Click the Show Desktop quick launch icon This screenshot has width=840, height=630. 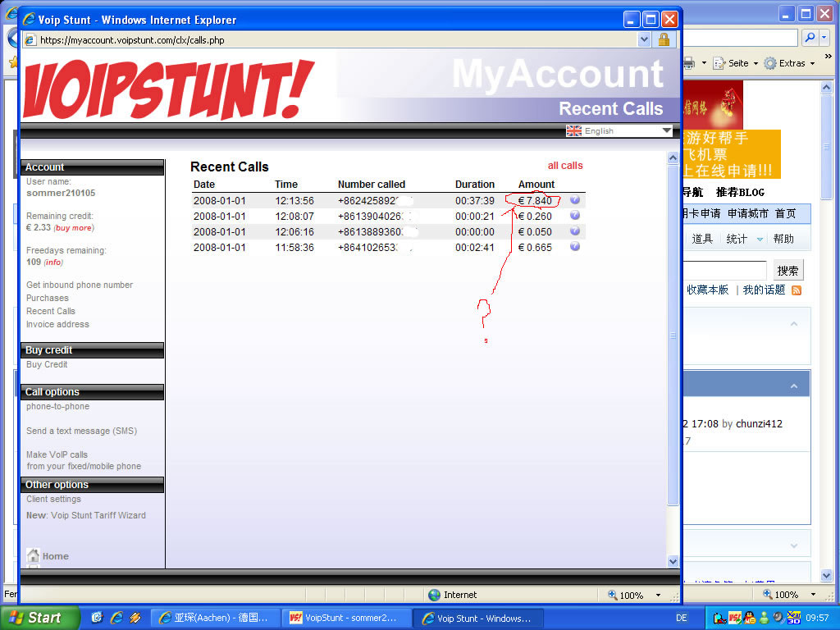point(97,618)
